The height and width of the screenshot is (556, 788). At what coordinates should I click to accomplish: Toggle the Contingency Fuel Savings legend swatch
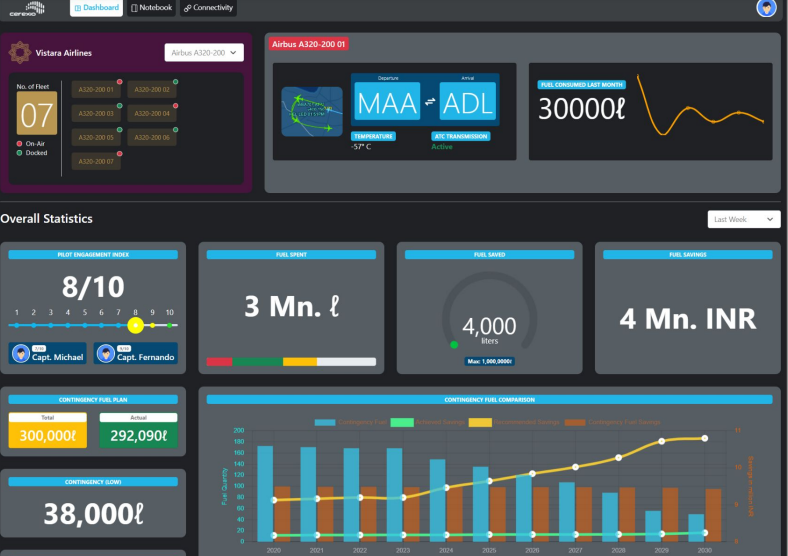(575, 422)
